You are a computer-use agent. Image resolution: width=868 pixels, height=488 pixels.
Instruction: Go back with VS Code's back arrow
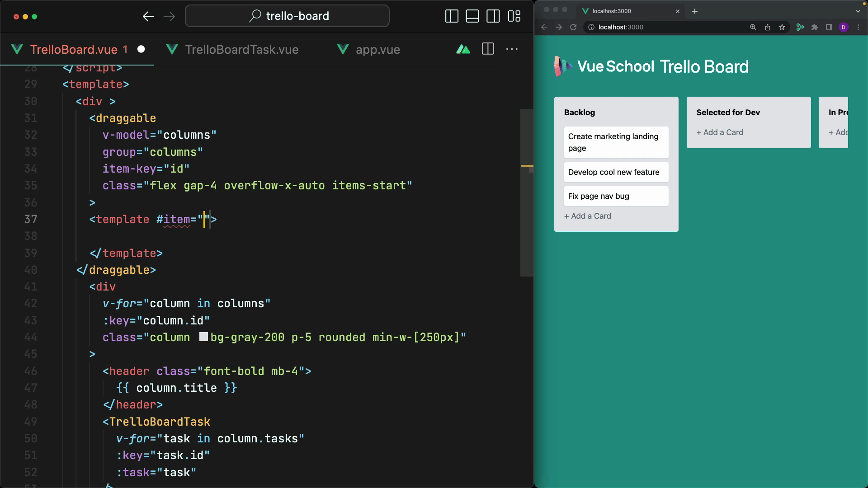point(148,17)
